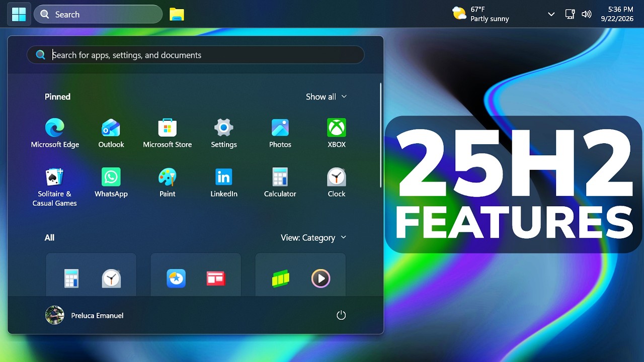This screenshot has width=644, height=362.
Task: Launch the Paint app
Action: pyautogui.click(x=168, y=183)
